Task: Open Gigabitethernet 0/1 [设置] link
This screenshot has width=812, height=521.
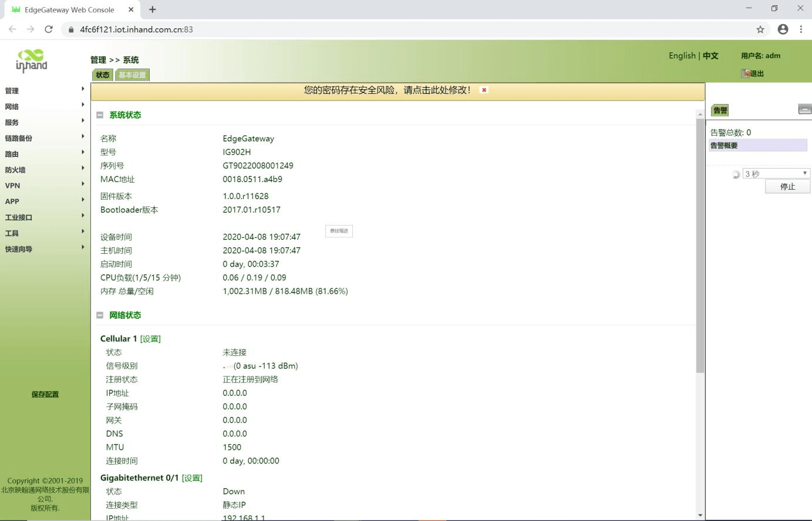Action: point(192,478)
